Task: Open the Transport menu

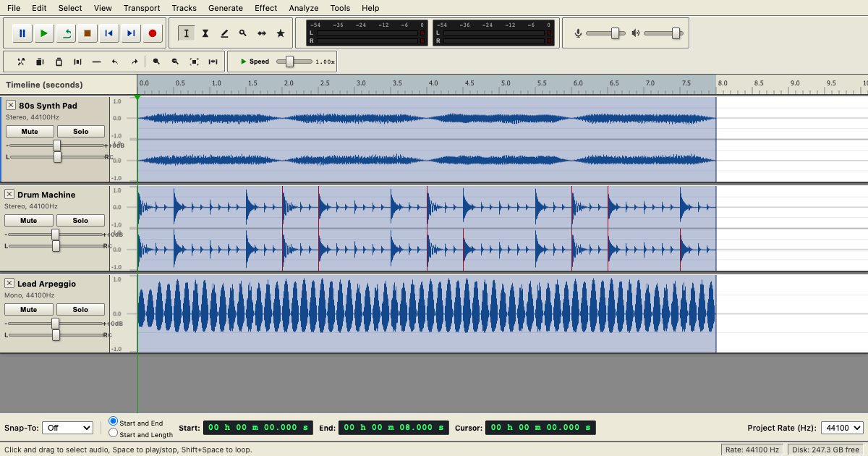Action: click(142, 8)
